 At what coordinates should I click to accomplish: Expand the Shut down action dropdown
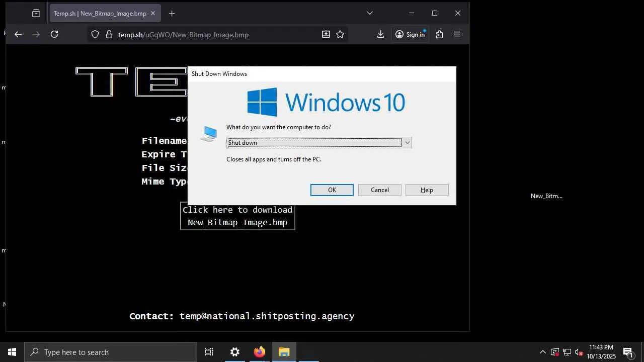pyautogui.click(x=407, y=143)
